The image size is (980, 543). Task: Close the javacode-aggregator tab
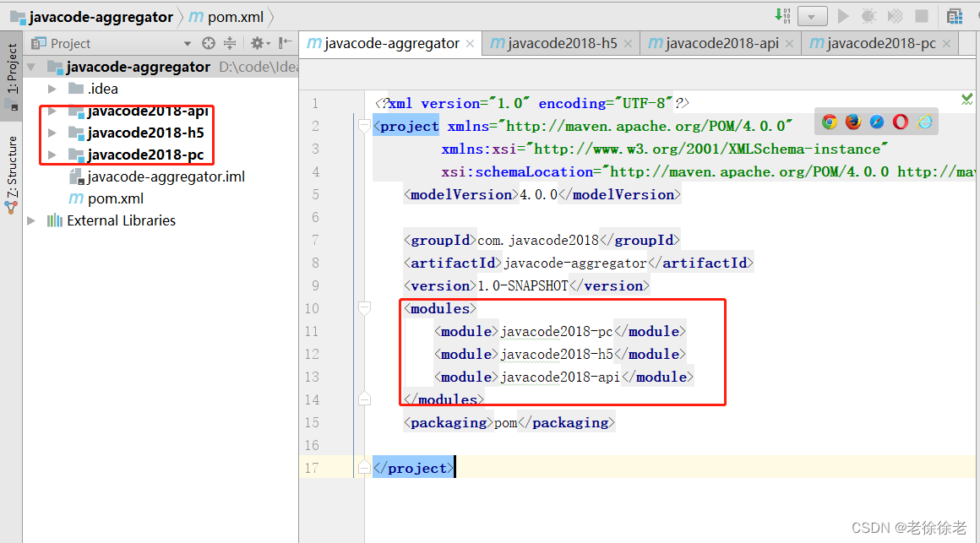click(470, 44)
